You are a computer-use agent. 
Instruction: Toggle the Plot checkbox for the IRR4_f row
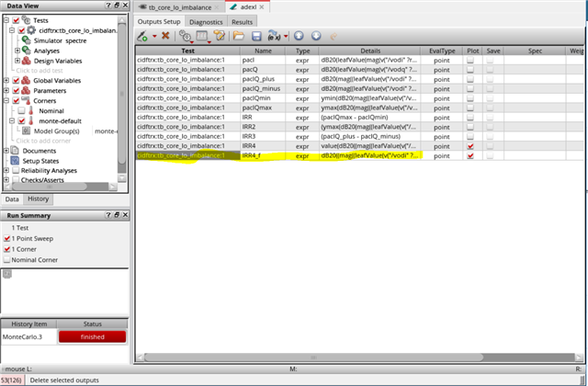click(471, 156)
